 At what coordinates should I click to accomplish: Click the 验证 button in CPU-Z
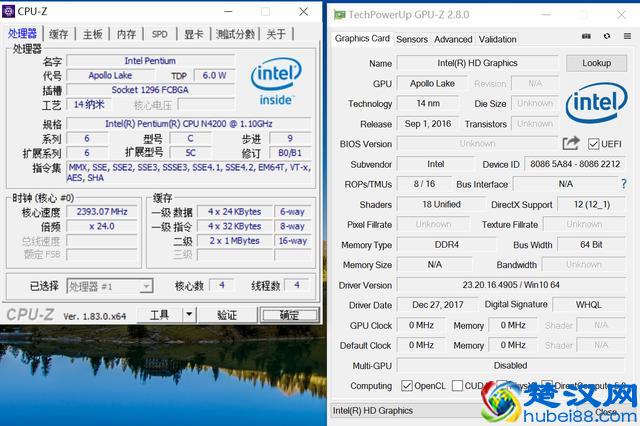tap(227, 315)
